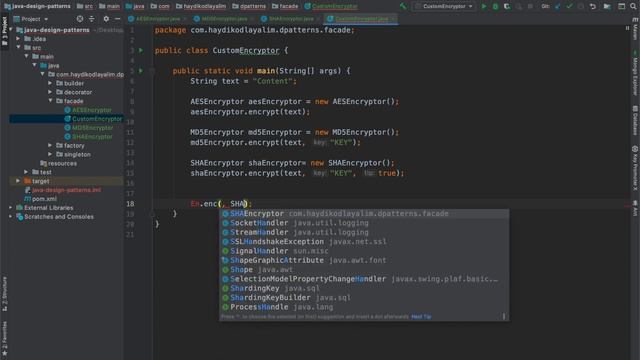640x360 pixels.
Task: Click the haydikodlayalim breadcrumb in navigation bar
Action: 201,6
